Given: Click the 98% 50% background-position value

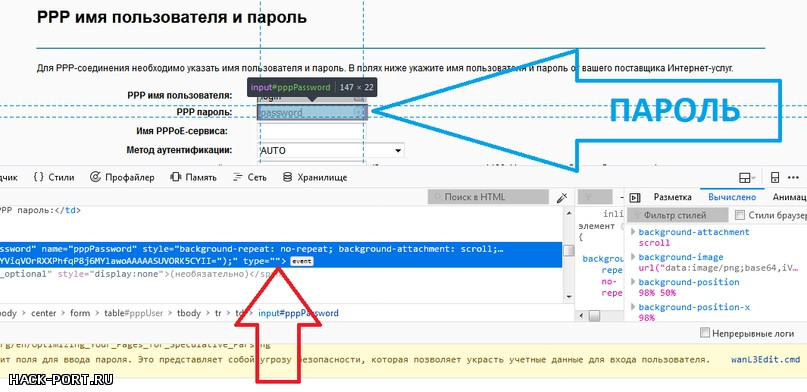Looking at the screenshot, I should pyautogui.click(x=657, y=293).
